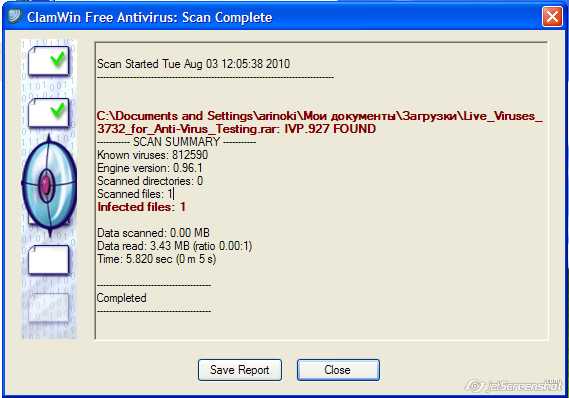569x398 pixels.
Task: Click the Scan Started timestamp line
Action: [193, 64]
